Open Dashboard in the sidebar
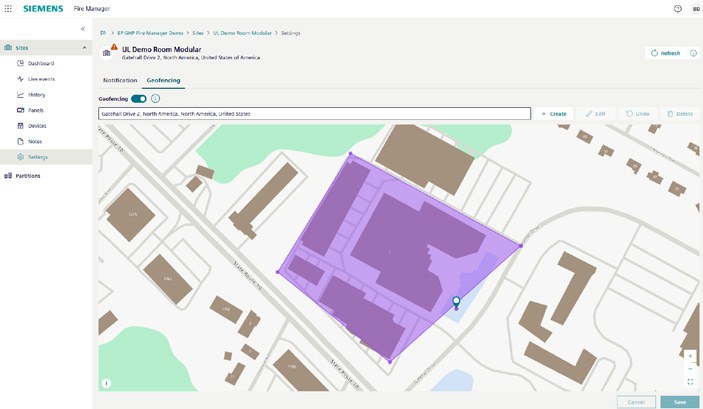703x409 pixels. point(41,63)
